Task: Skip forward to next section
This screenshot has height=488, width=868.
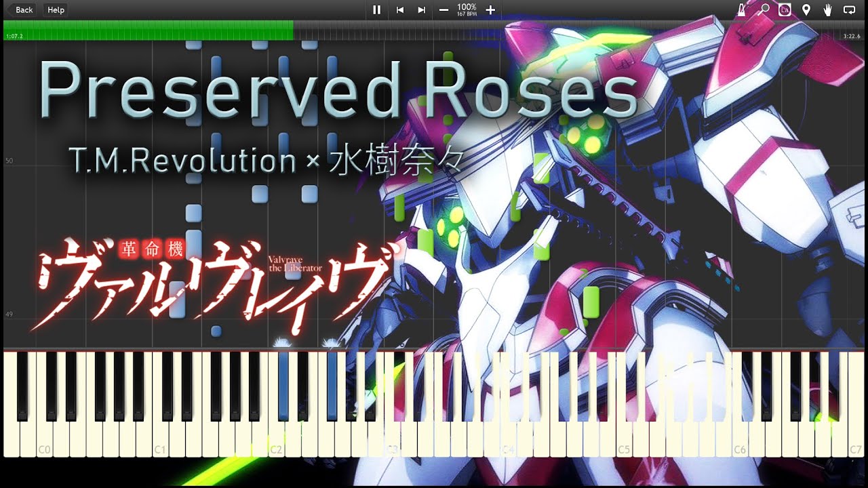Action: (x=422, y=9)
